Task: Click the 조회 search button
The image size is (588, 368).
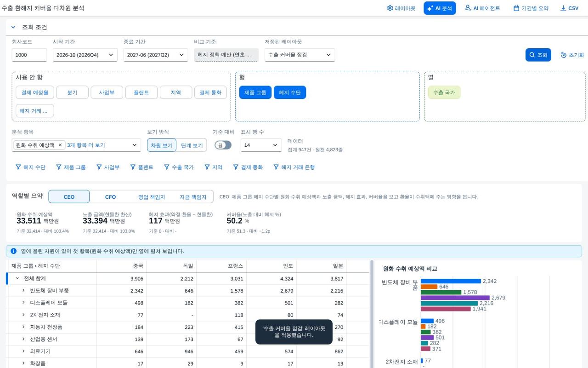Action: coord(538,55)
